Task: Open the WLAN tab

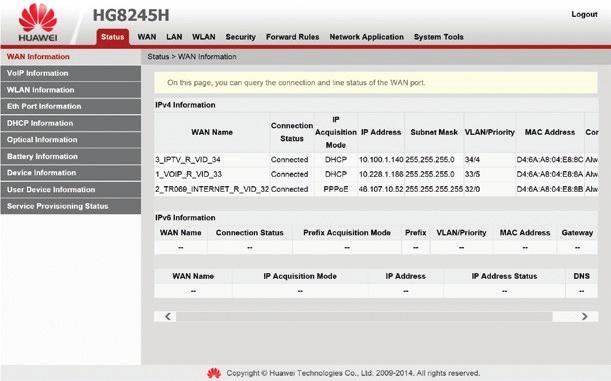Action: click(x=204, y=37)
